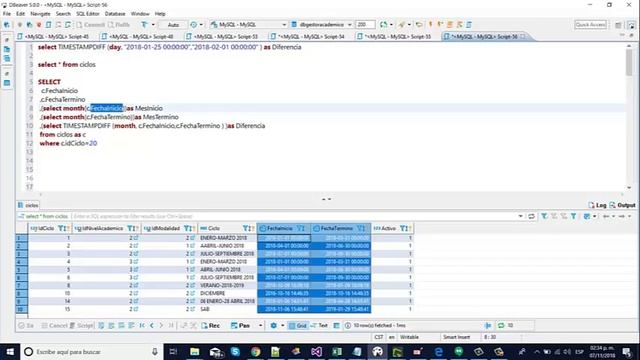Click the custom filters funnel icon
The width and height of the screenshot is (640, 360).
coord(573,216)
